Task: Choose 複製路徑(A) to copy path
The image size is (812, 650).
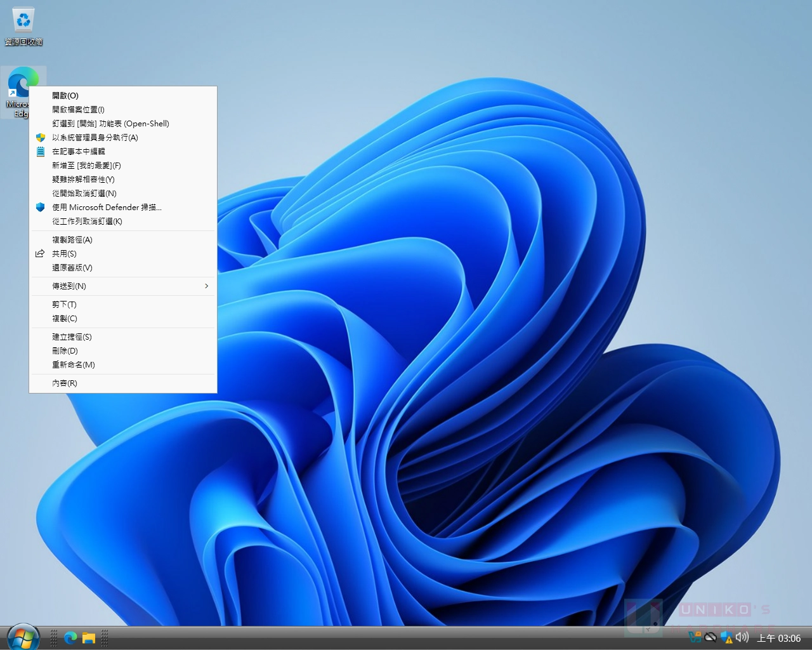Action: [123, 239]
